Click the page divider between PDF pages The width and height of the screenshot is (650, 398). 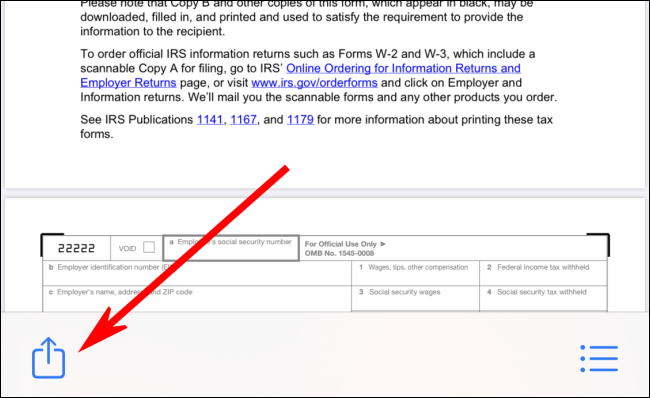(325, 193)
